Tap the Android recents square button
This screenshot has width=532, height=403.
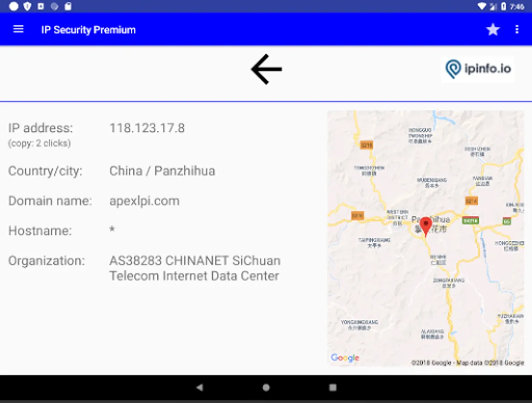click(333, 387)
